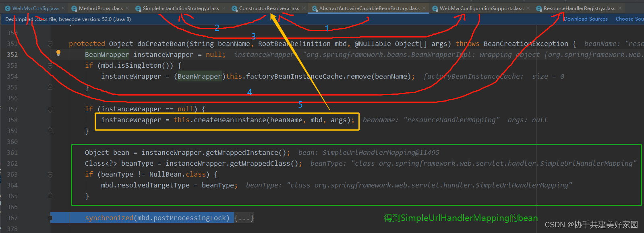Click the decompiled .class file bytecode version banner text
This screenshot has width=644, height=233.
point(68,19)
